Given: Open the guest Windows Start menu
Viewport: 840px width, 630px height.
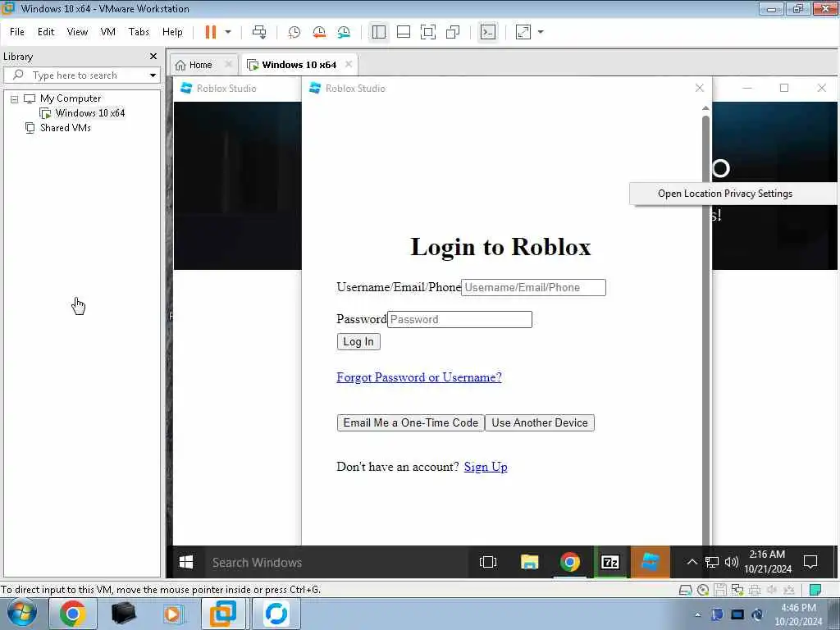Looking at the screenshot, I should [186, 562].
